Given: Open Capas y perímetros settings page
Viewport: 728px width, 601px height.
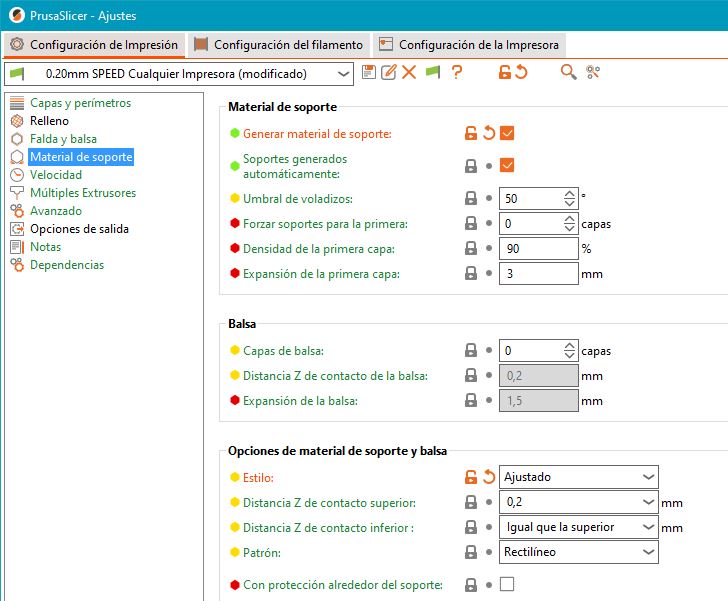Looking at the screenshot, I should (x=80, y=103).
